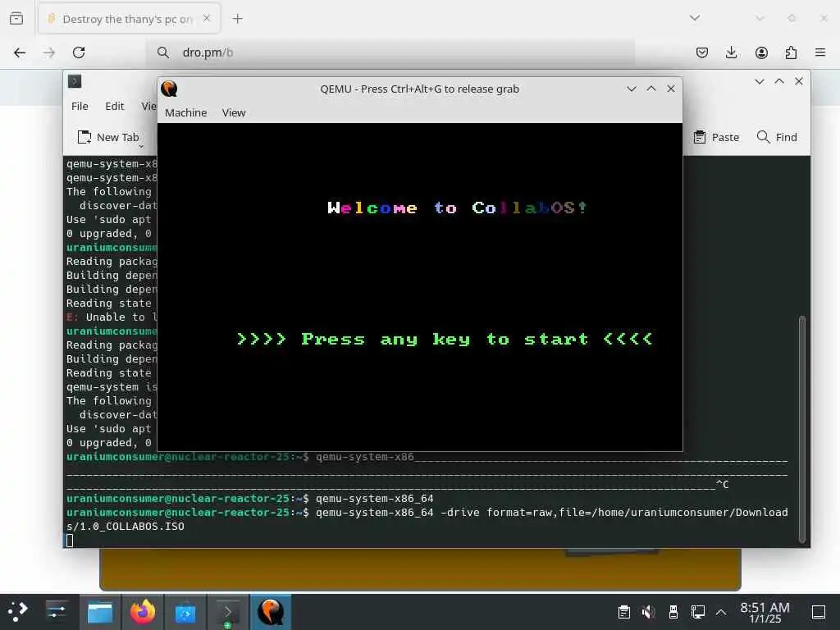Close the 'Destroy the thany's pc' tab
This screenshot has width=840, height=630.
tap(207, 18)
